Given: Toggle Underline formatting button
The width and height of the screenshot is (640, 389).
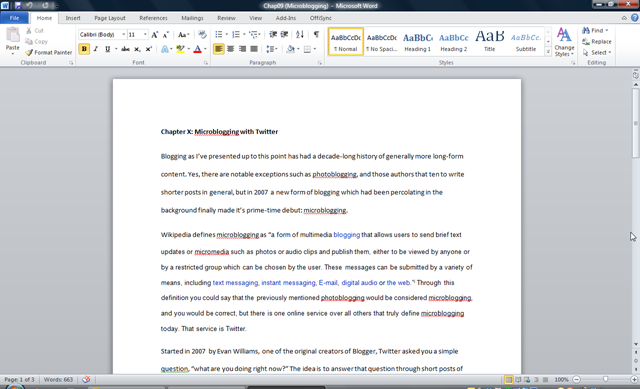Looking at the screenshot, I should (107, 49).
